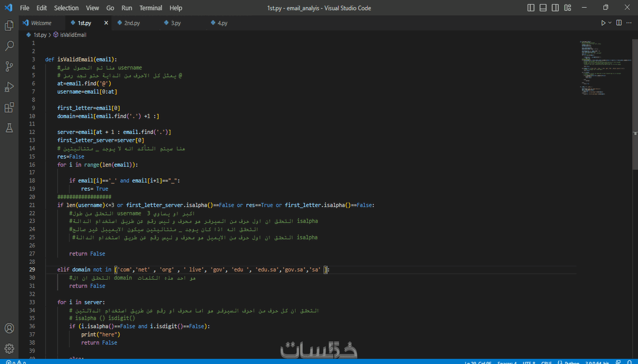Toggle the secondary side bar layout icon
The width and height of the screenshot is (638, 364).
555,8
